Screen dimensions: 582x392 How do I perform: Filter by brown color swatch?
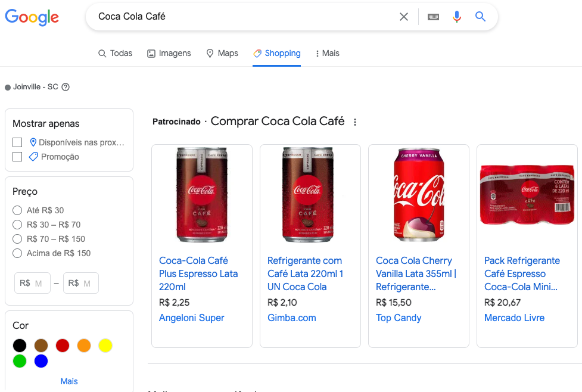[41, 345]
